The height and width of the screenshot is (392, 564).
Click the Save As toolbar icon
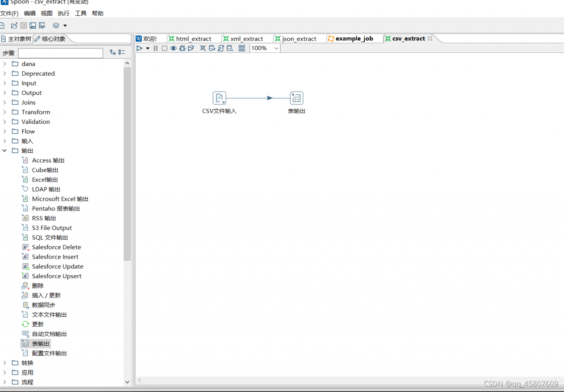pyautogui.click(x=42, y=26)
